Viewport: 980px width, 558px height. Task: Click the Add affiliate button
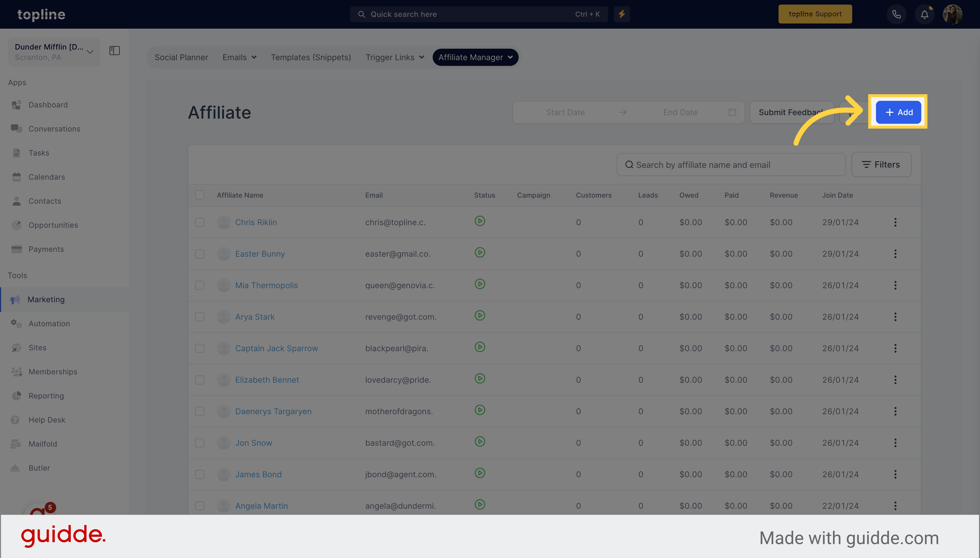[x=898, y=112]
